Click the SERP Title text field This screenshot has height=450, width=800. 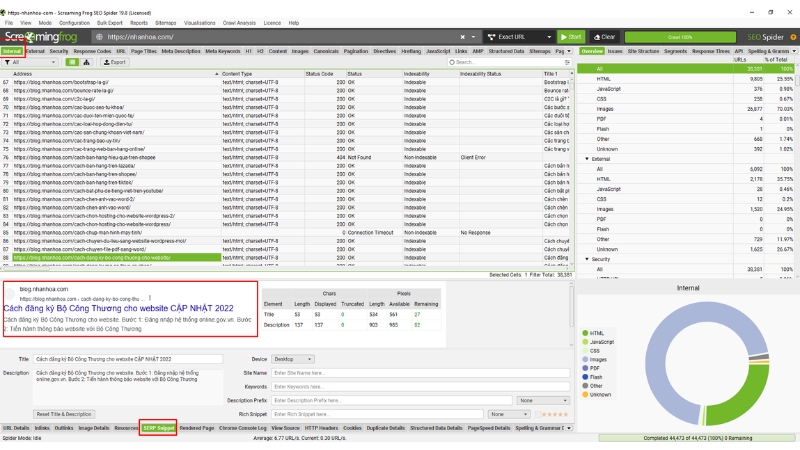point(128,359)
